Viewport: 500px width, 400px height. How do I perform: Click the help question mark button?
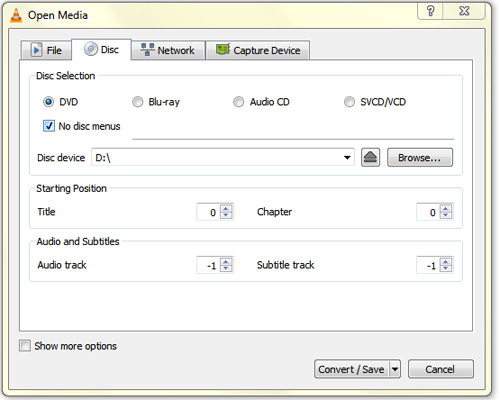click(430, 11)
